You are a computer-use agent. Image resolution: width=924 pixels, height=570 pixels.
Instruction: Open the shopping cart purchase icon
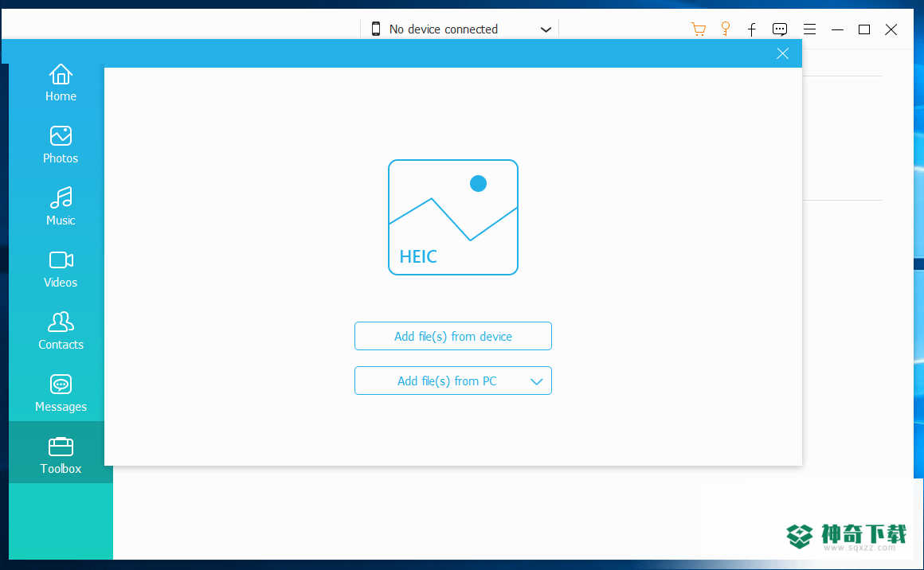click(699, 29)
